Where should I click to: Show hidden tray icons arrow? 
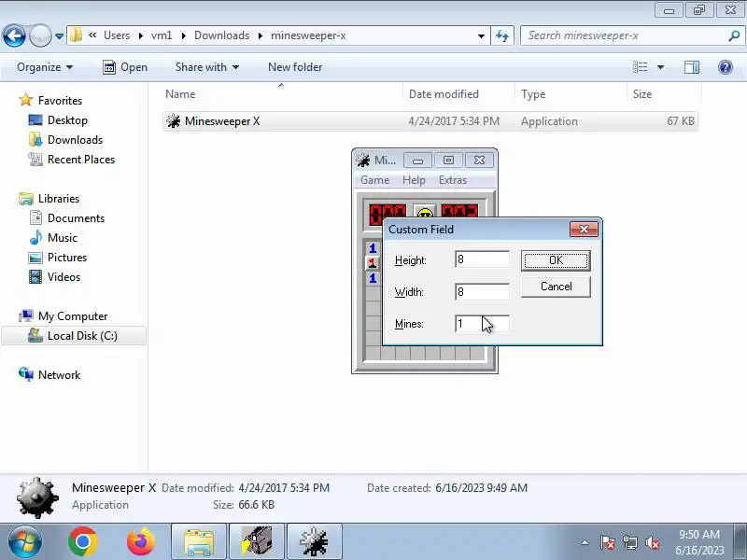click(585, 542)
